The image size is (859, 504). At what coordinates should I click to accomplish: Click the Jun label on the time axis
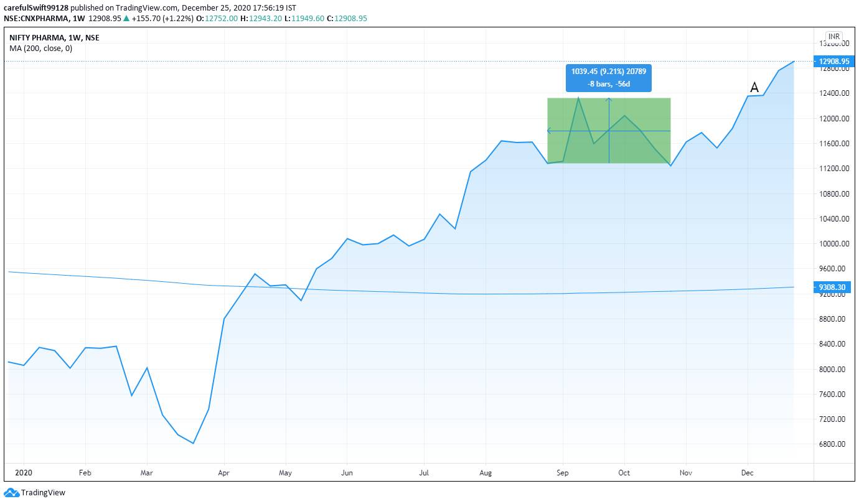tap(347, 473)
